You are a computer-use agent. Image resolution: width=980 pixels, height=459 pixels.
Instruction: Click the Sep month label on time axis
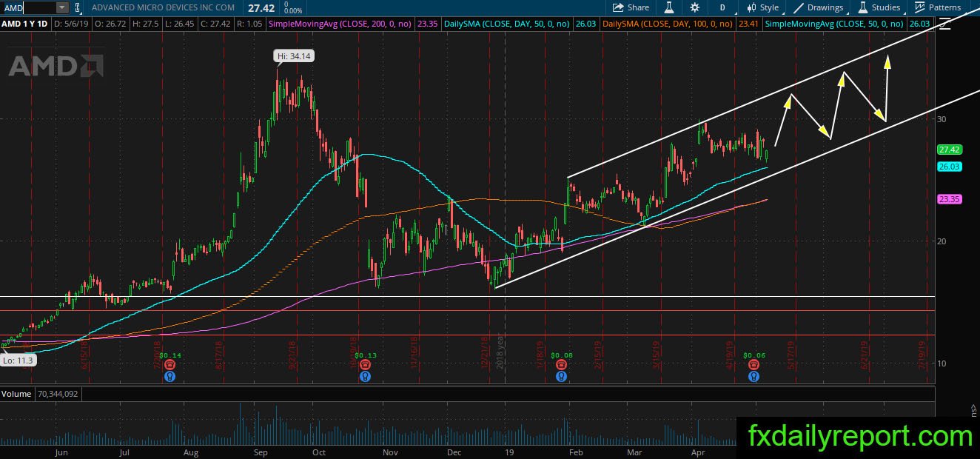tap(261, 451)
